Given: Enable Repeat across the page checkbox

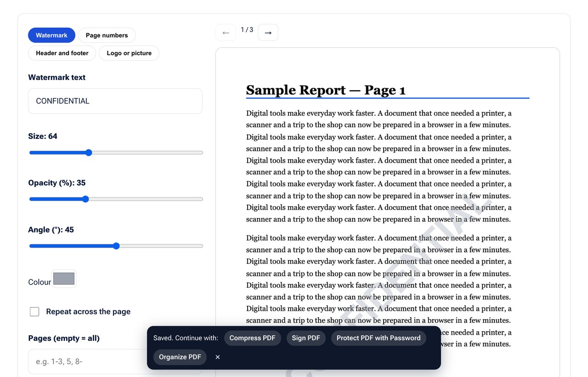Looking at the screenshot, I should click(34, 312).
